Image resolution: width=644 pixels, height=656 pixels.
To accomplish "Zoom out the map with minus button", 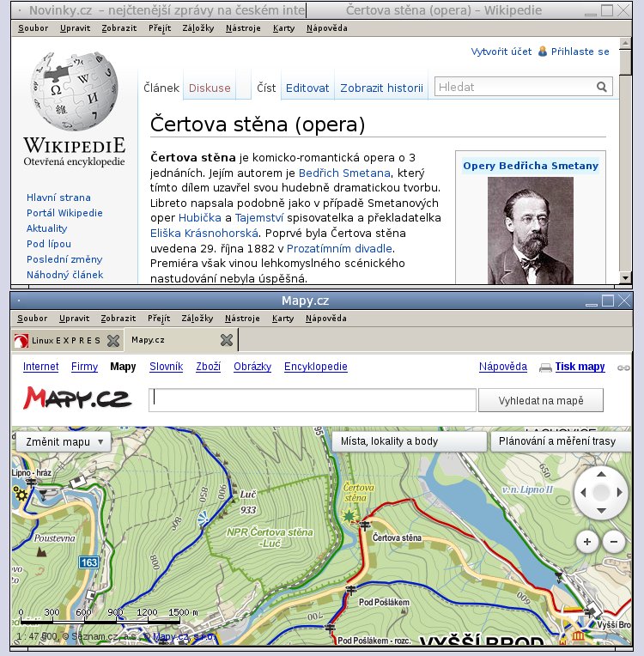I will click(x=614, y=542).
